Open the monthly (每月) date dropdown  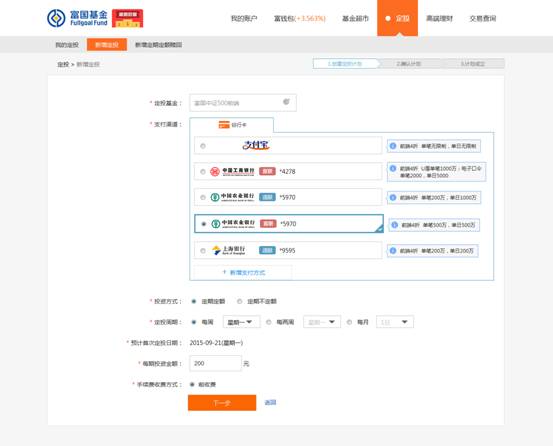coord(395,322)
